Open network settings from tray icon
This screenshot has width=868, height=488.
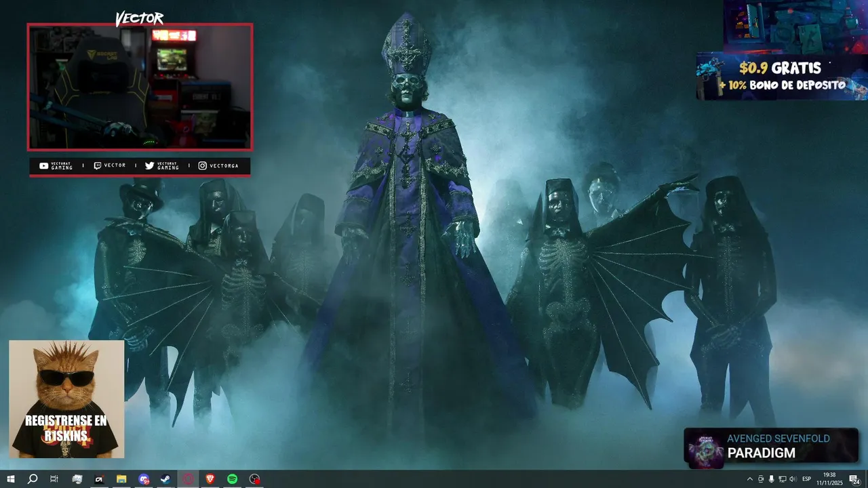782,479
